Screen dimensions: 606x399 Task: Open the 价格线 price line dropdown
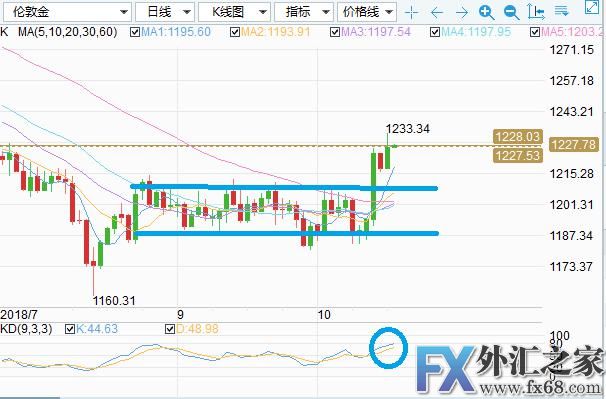pos(367,12)
